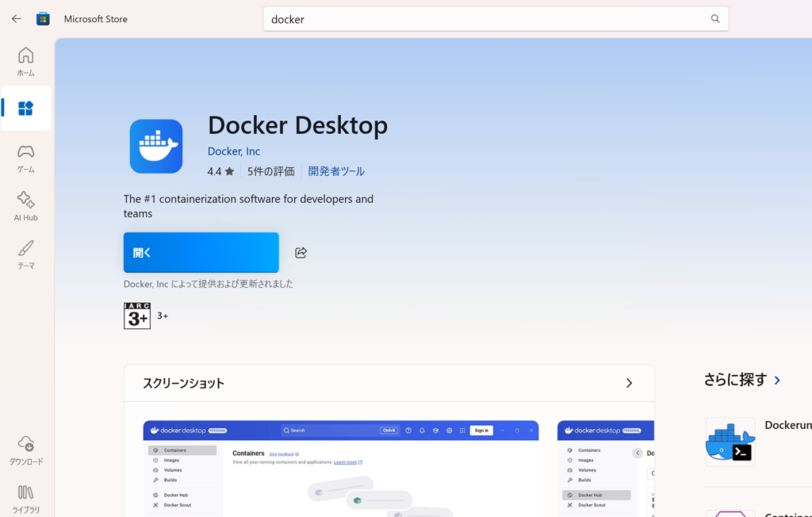This screenshot has width=812, height=517.
Task: Click the search magnifier icon
Action: coord(715,19)
